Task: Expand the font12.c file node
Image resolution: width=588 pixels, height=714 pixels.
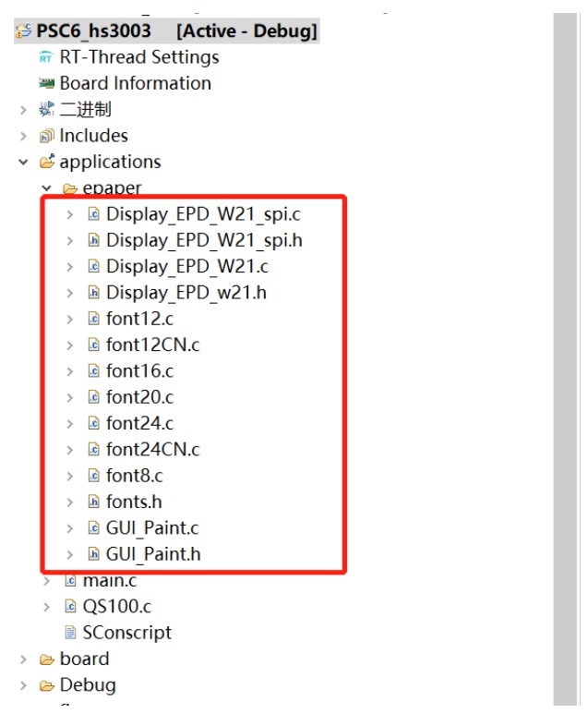Action: coord(70,320)
